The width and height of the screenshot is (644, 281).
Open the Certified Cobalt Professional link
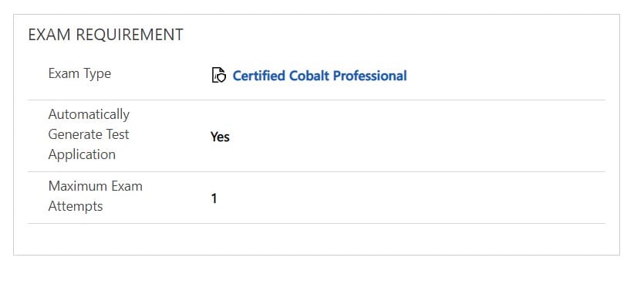319,76
